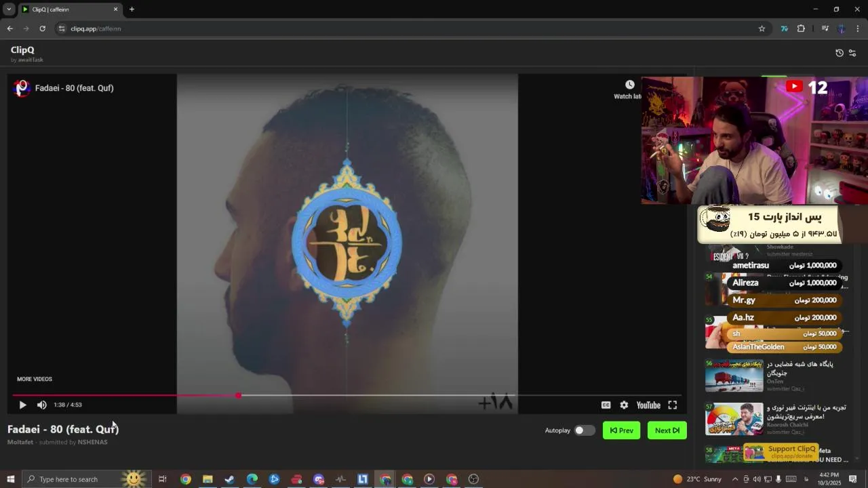The image size is (868, 488).
Task: Go back in the browser
Action: point(9,28)
